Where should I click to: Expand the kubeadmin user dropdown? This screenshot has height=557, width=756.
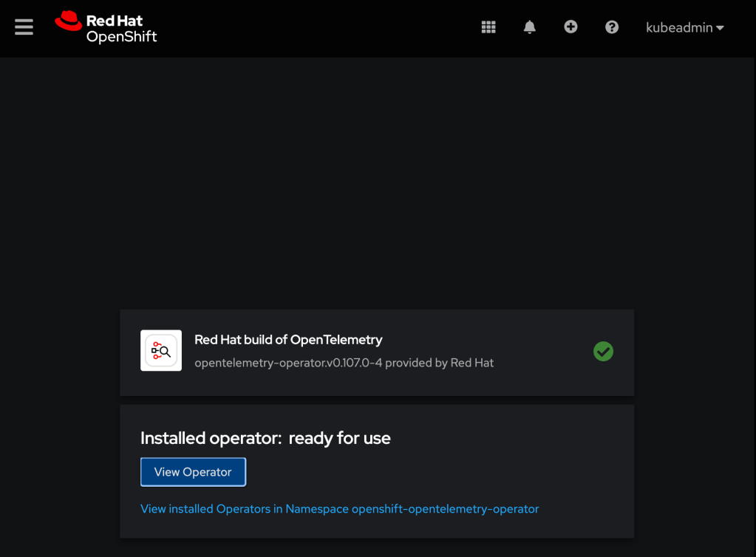point(684,27)
